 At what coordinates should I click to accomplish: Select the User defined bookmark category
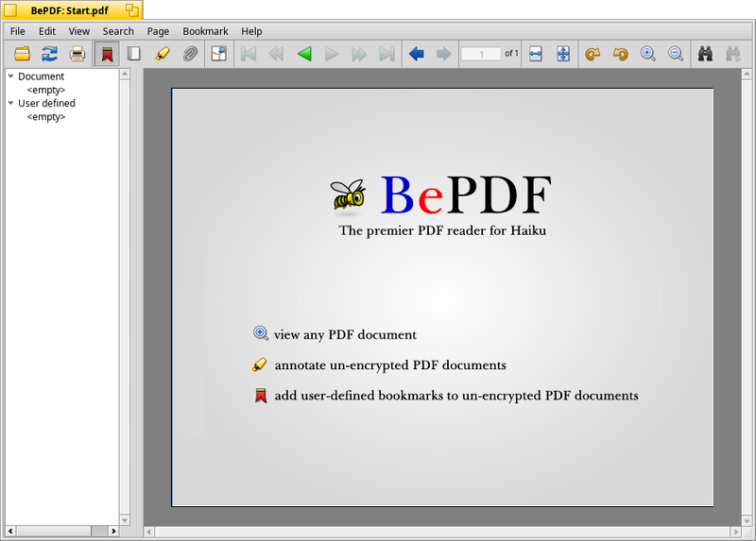pos(46,103)
